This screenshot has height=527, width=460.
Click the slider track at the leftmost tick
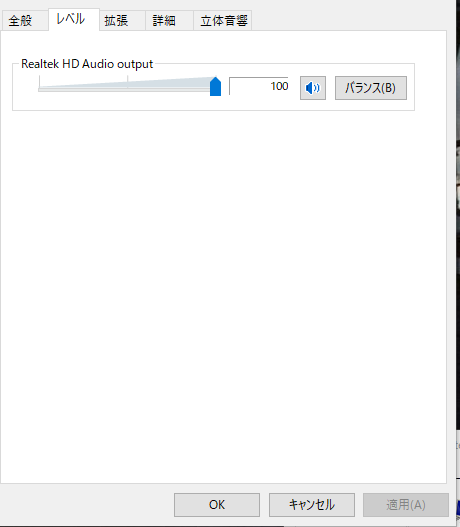coord(40,89)
